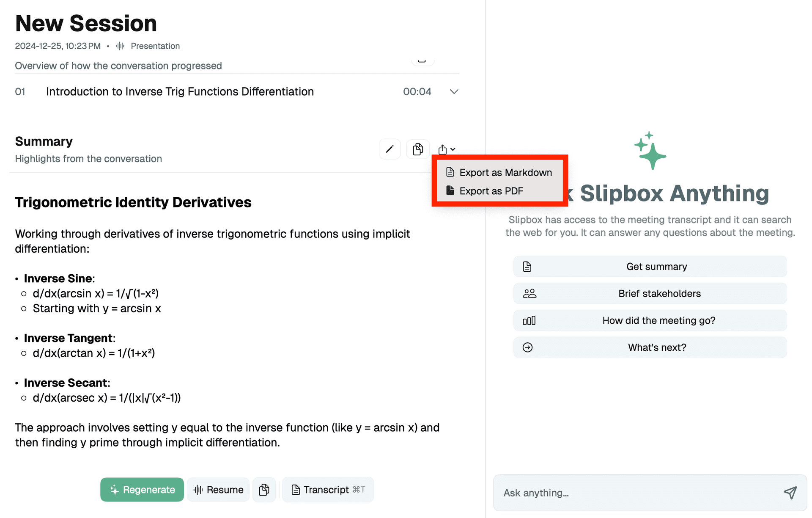Focus the Ask anything input field
This screenshot has height=518, width=812.
click(634, 493)
